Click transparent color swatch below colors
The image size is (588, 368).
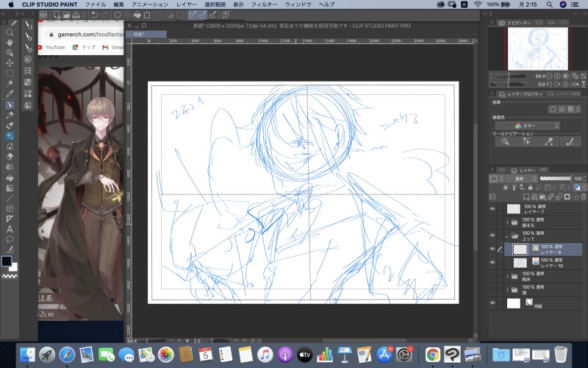tap(10, 277)
